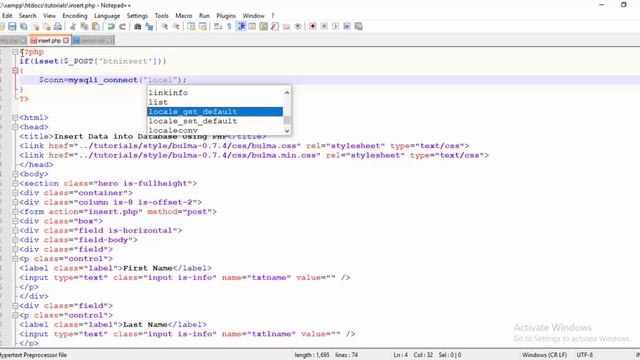Collapse the div box fold marker
640x360 pixels.
(15, 221)
